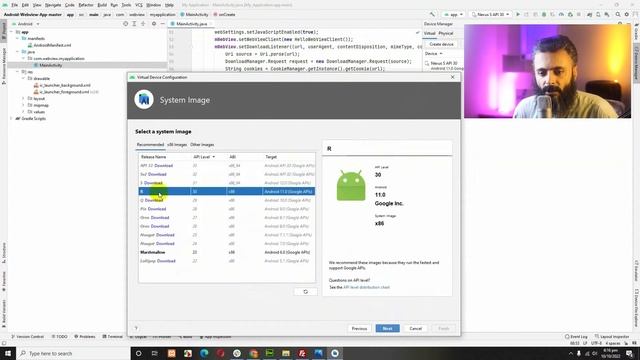
Task: Expand the Gradle Scripts node
Action: tap(11, 118)
